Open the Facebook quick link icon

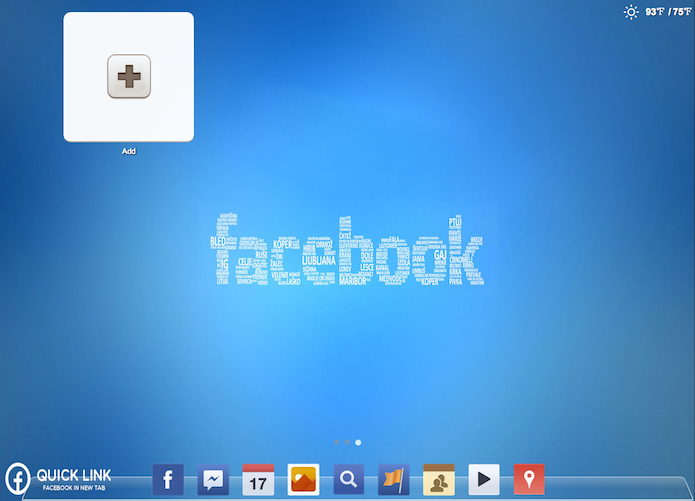[x=168, y=479]
